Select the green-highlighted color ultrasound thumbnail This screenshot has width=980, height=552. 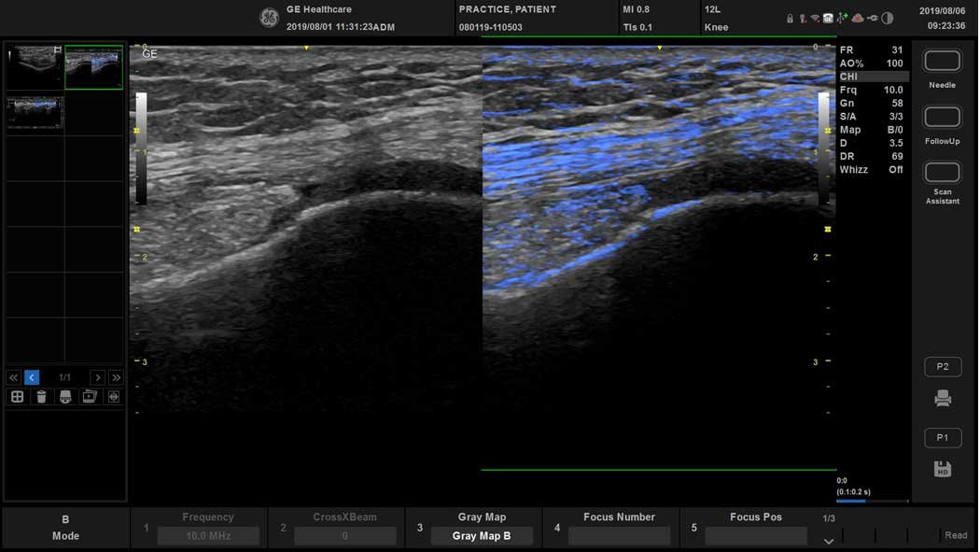[x=93, y=68]
